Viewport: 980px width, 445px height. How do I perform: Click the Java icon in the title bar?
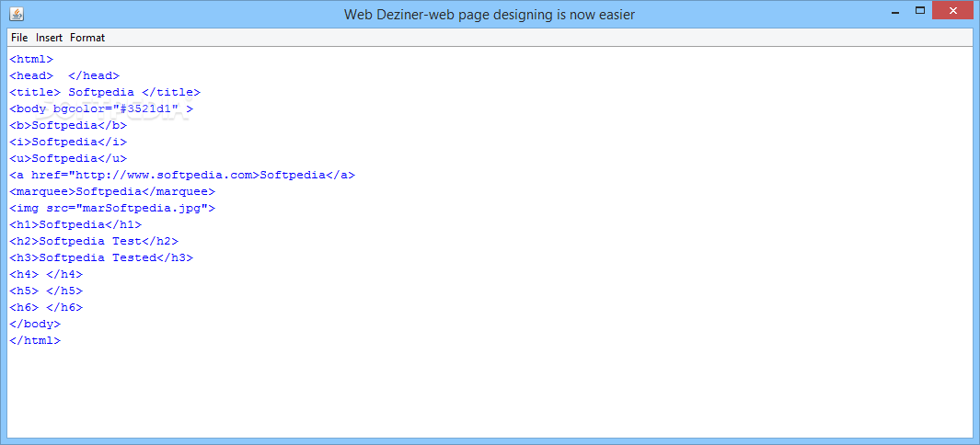pos(17,13)
